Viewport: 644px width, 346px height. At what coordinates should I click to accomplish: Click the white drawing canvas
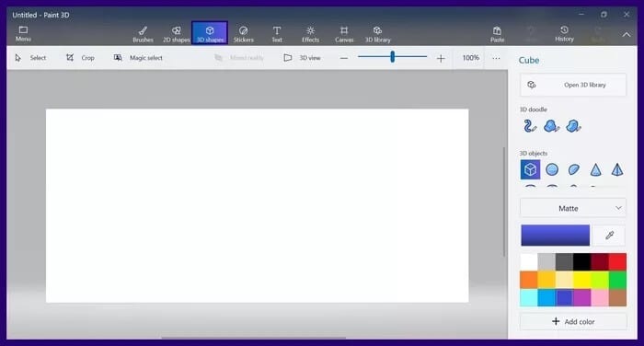257,206
